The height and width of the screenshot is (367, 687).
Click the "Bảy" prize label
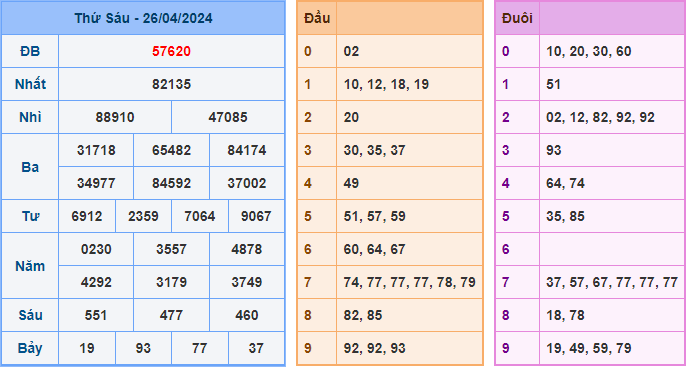[30, 348]
